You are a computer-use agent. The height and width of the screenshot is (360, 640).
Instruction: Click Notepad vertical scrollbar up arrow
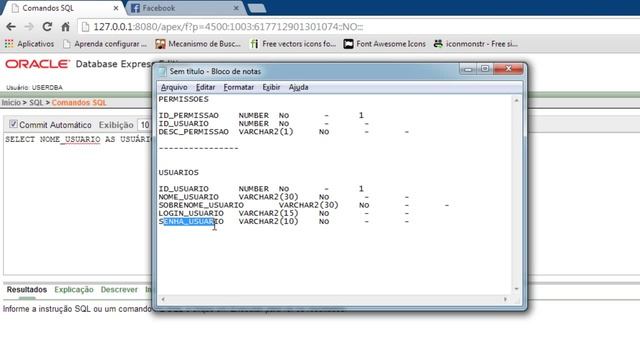pos(516,100)
